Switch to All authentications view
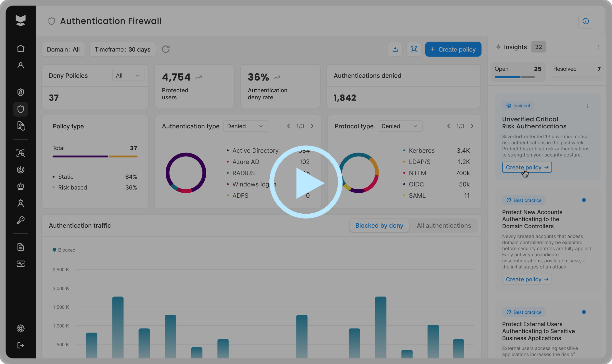612x364 pixels. pyautogui.click(x=444, y=225)
